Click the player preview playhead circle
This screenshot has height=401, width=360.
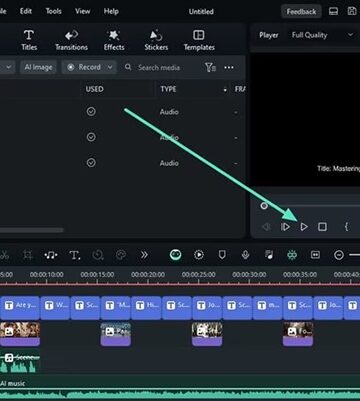264,206
